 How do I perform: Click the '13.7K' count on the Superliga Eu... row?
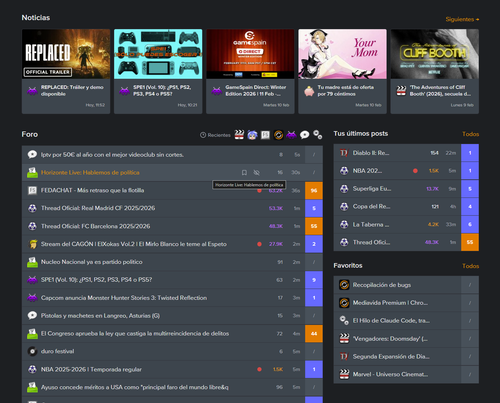click(x=432, y=189)
